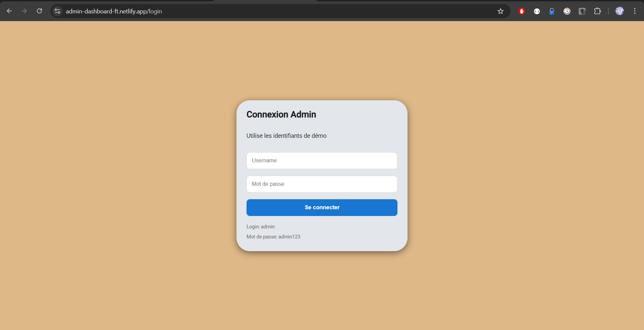The width and height of the screenshot is (644, 330).
Task: Open the dark square extension icon
Action: point(582,11)
